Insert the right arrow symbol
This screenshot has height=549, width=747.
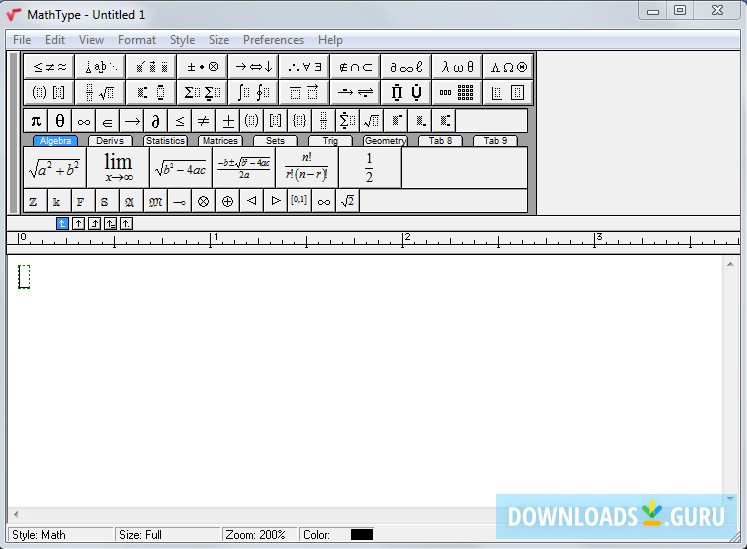tap(132, 121)
